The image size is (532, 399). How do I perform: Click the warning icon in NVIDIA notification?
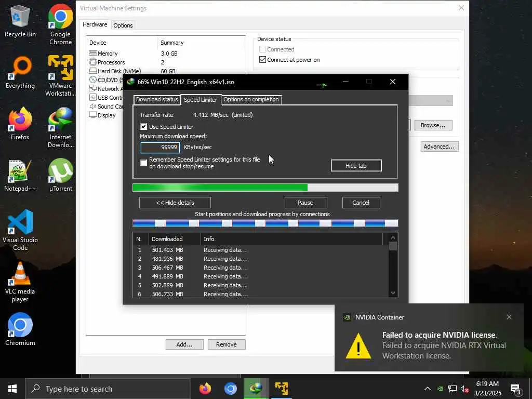358,345
